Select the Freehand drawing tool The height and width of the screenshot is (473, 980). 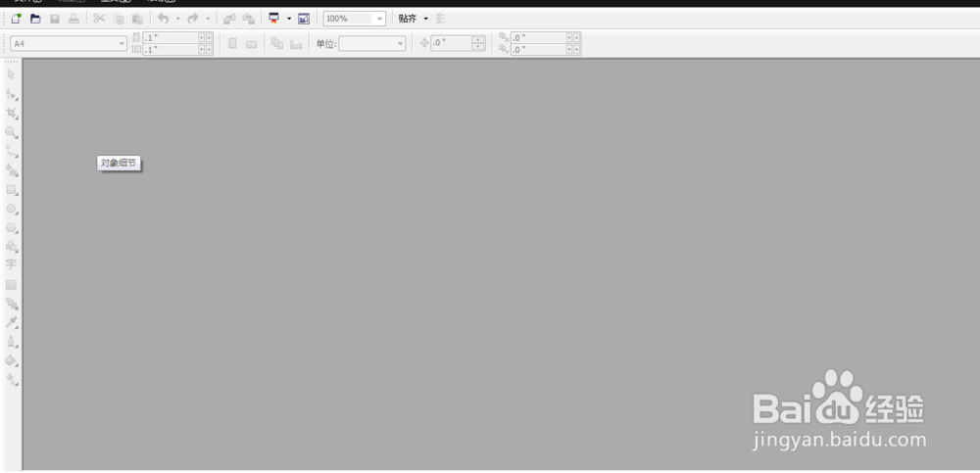11,151
